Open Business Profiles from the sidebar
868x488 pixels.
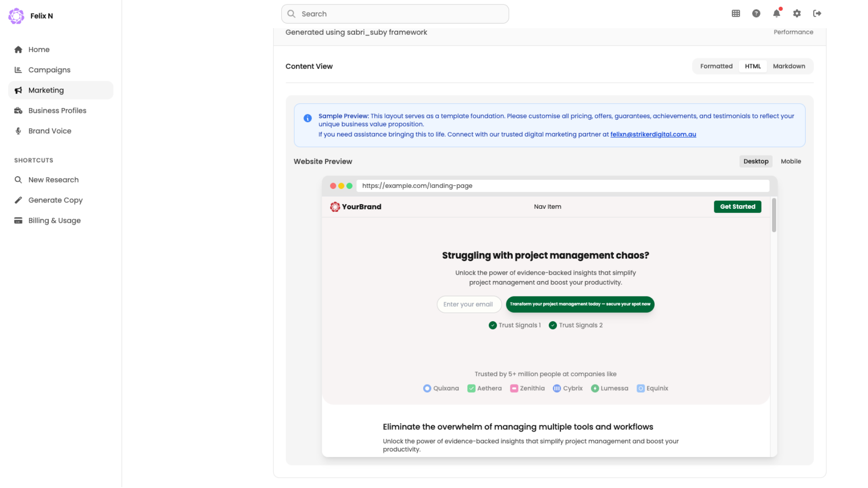coord(57,111)
